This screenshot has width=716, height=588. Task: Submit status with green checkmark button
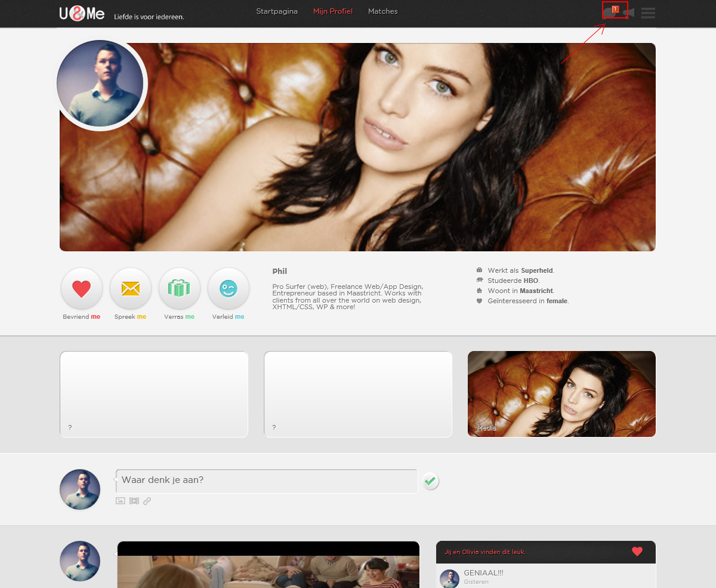point(430,481)
